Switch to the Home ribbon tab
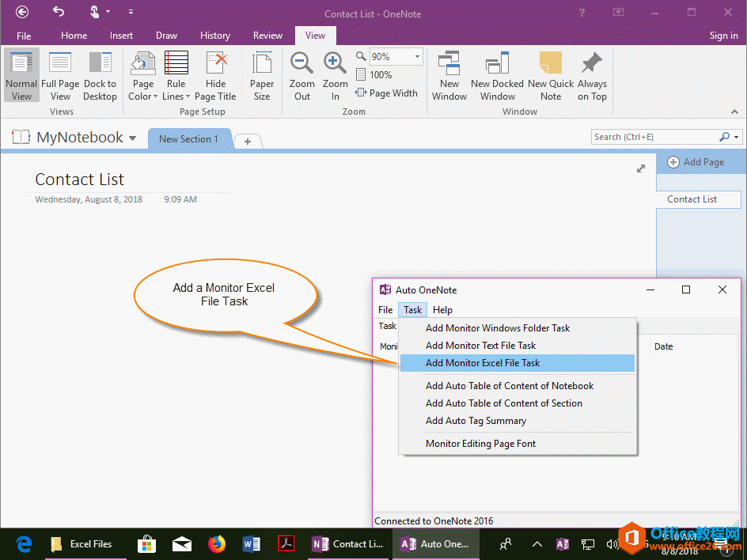The height and width of the screenshot is (560, 747). (x=74, y=36)
